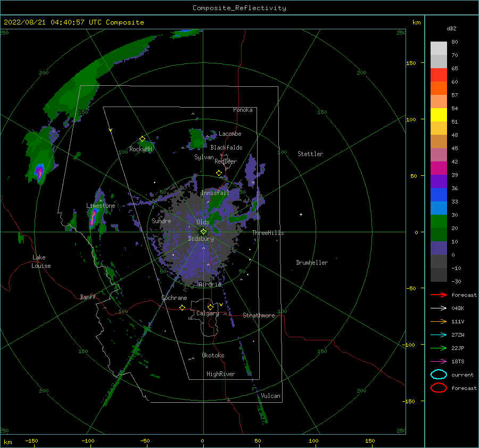Click the Airdrie label
The height and width of the screenshot is (448, 479).
[x=210, y=284]
